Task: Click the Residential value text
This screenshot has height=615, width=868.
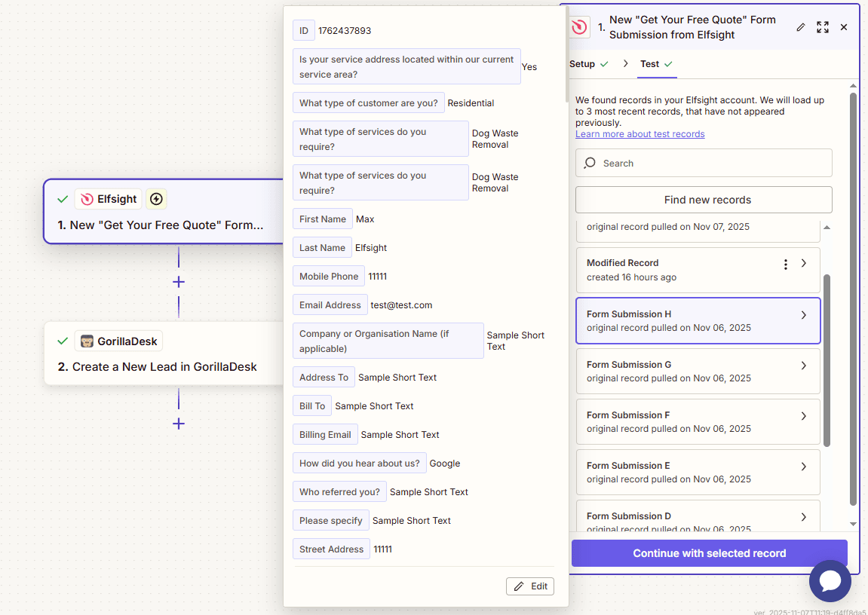Action: pos(471,102)
